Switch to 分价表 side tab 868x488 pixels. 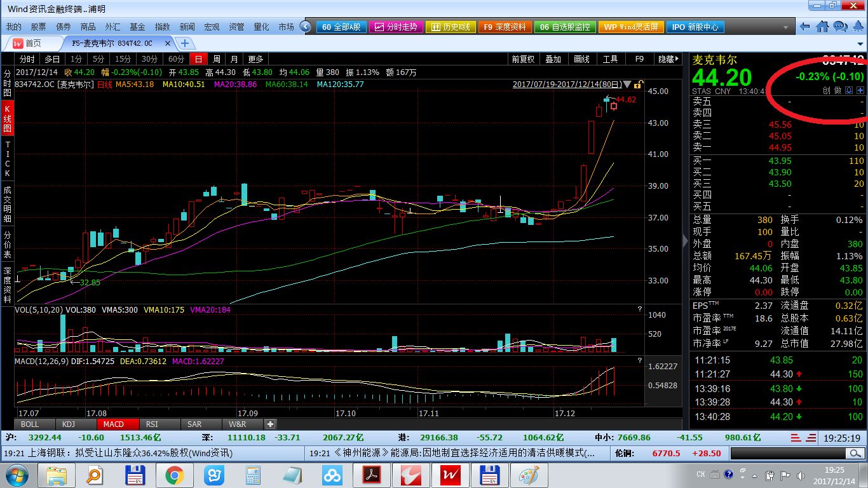click(7, 245)
